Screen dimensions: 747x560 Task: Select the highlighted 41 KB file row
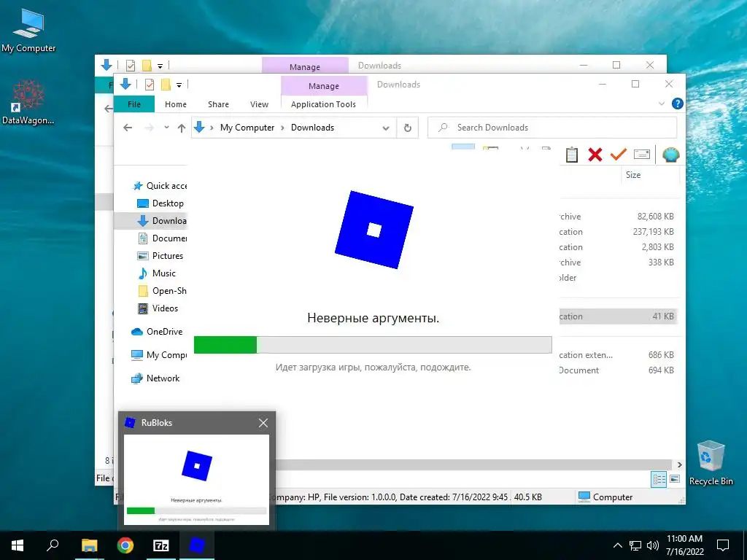[x=619, y=316]
